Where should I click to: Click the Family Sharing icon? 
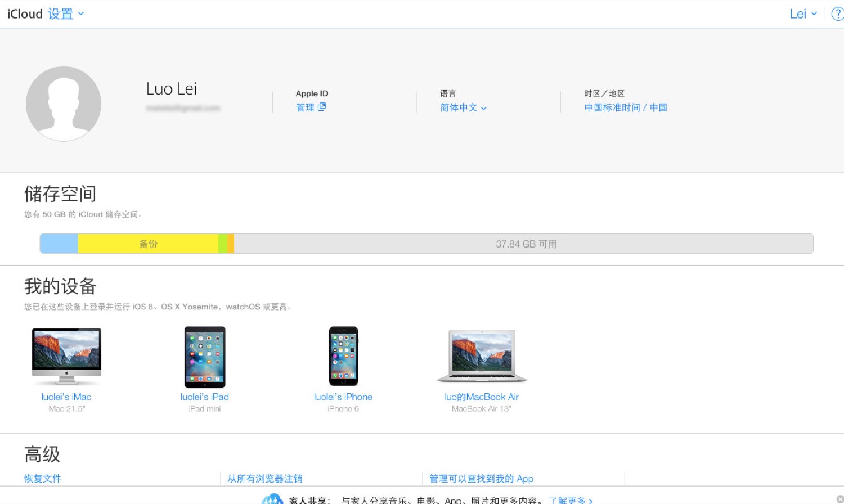coord(273,499)
